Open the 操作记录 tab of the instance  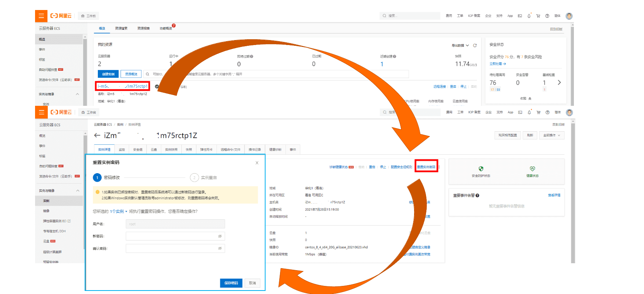coord(255,150)
